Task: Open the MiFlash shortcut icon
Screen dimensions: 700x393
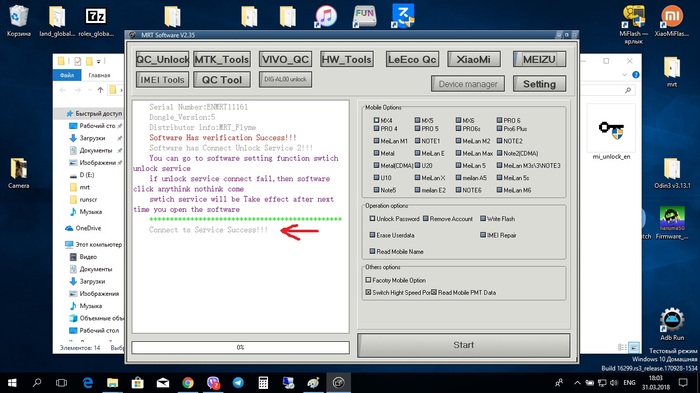Action: click(x=633, y=23)
